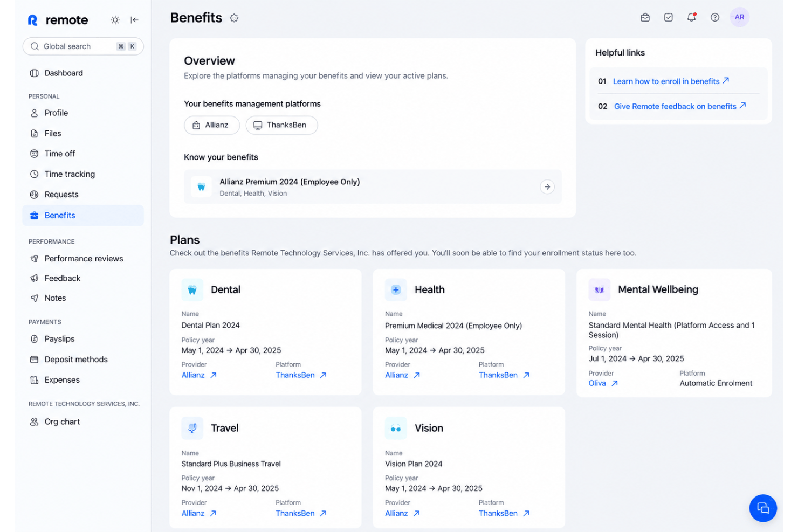
Task: Collapse the sidebar with arrow icon
Action: tap(134, 20)
